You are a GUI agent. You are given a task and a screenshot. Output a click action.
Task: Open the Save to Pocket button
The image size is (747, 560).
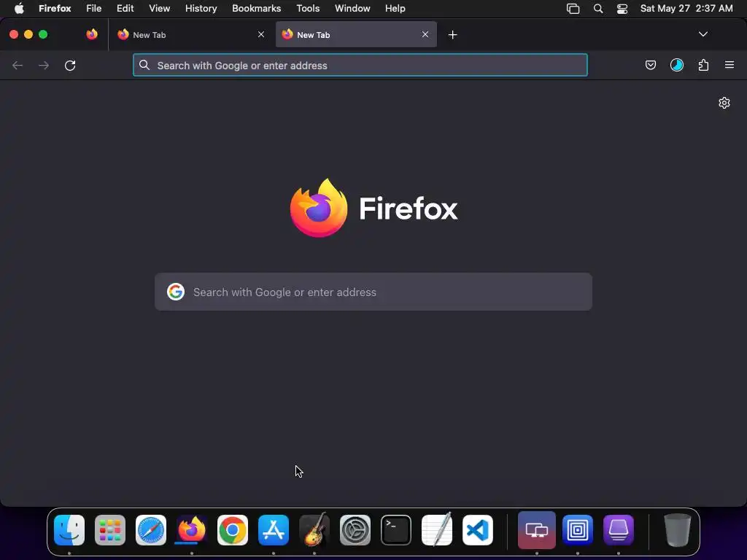(650, 65)
